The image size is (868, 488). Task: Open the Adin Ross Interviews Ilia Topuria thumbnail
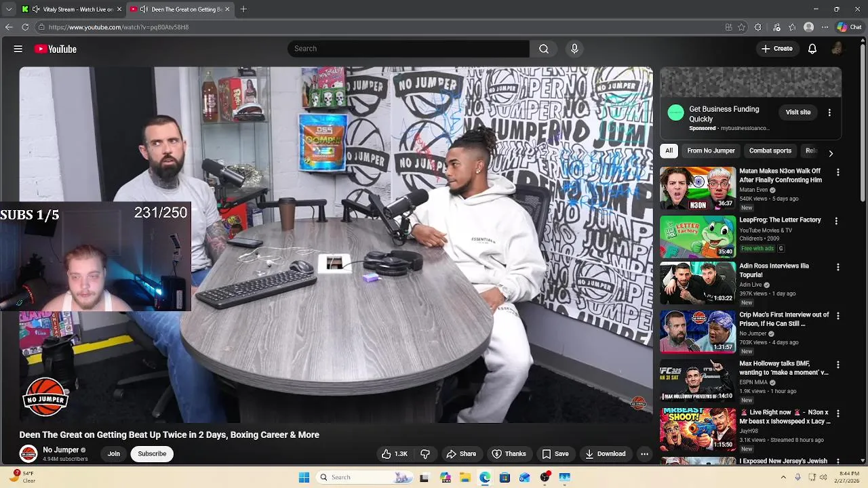click(698, 283)
